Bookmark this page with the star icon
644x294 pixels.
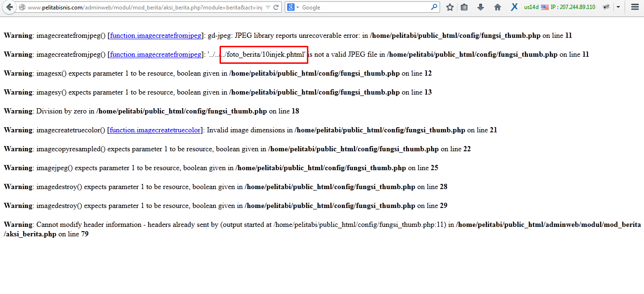pyautogui.click(x=450, y=7)
